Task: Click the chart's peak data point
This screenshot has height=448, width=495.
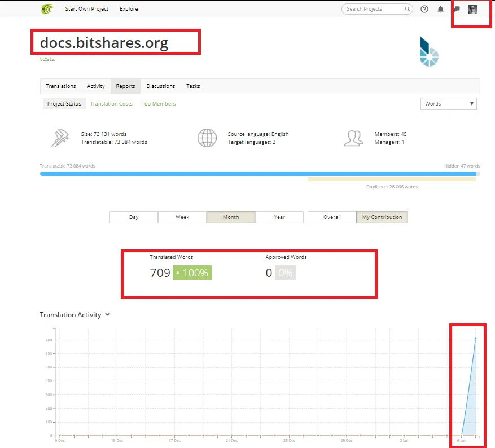Action: 475,339
